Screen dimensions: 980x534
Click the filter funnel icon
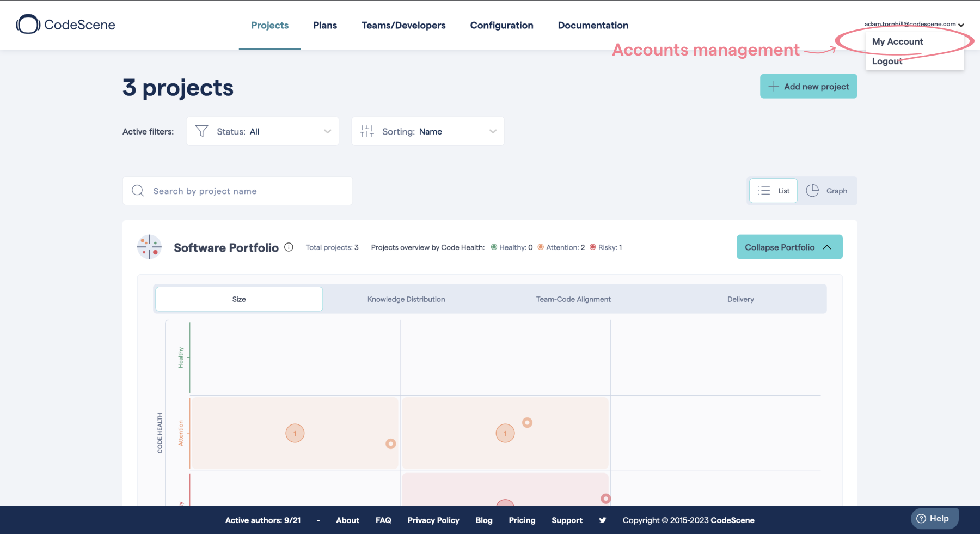click(201, 131)
